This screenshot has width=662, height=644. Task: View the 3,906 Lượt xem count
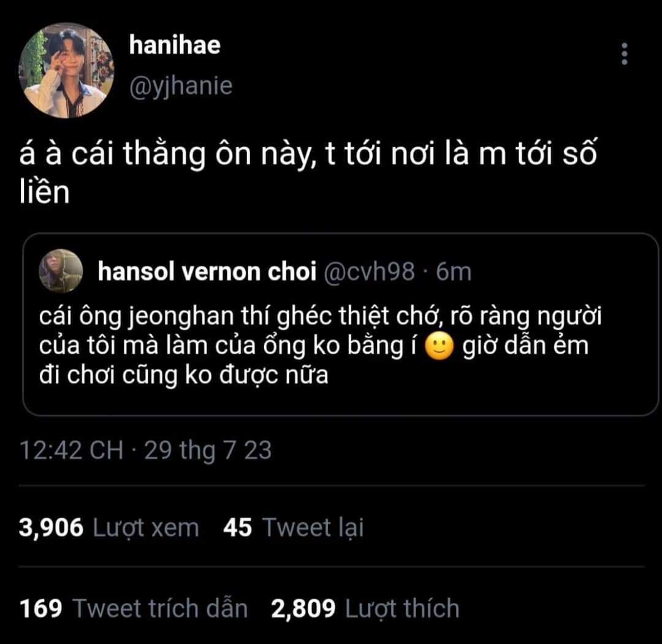click(109, 528)
